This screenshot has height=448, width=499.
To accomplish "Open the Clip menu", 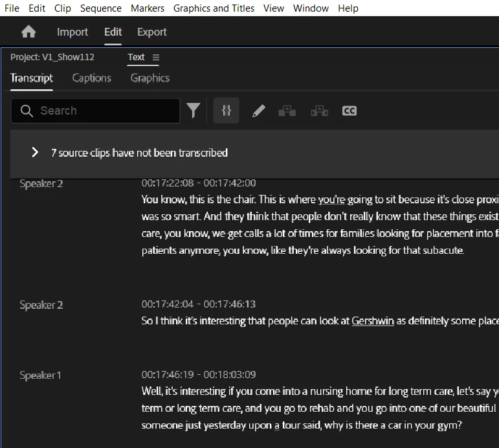I will coord(62,8).
